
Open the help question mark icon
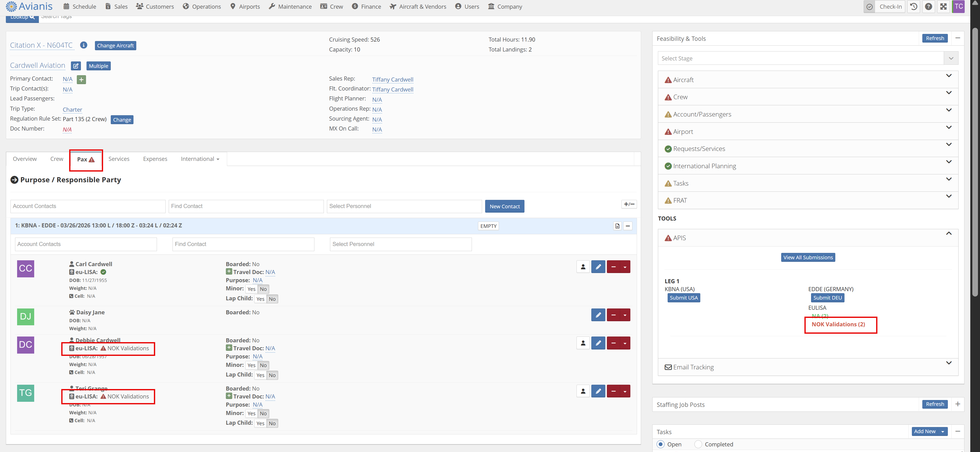click(928, 6)
